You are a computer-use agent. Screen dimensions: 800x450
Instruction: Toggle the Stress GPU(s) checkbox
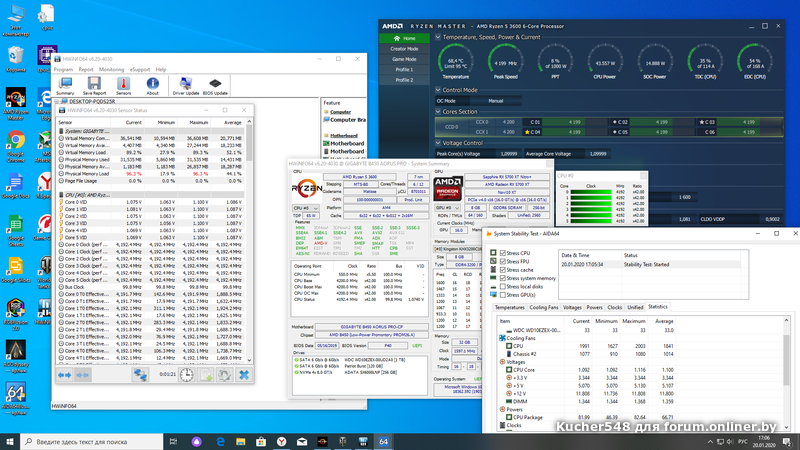[501, 294]
